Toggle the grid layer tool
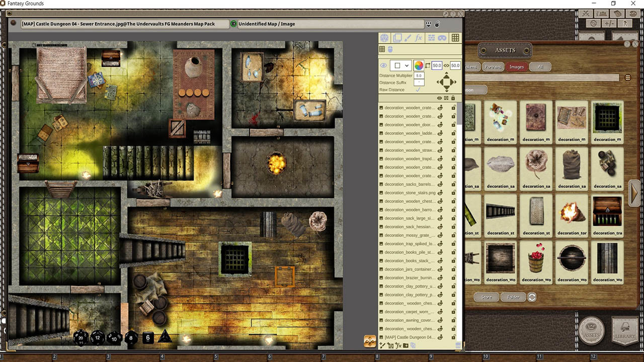Viewport: 644px width, 362px height. pos(455,38)
